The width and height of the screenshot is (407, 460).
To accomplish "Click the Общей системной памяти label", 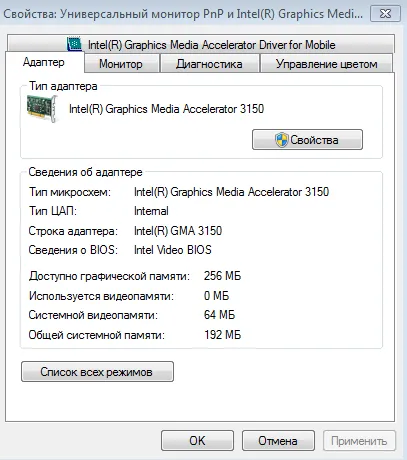I will coord(97,335).
